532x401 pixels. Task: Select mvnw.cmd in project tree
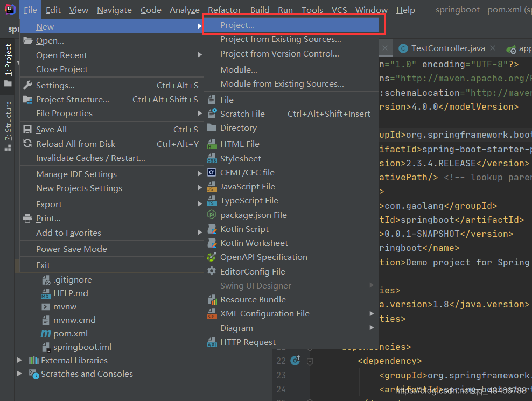74,320
